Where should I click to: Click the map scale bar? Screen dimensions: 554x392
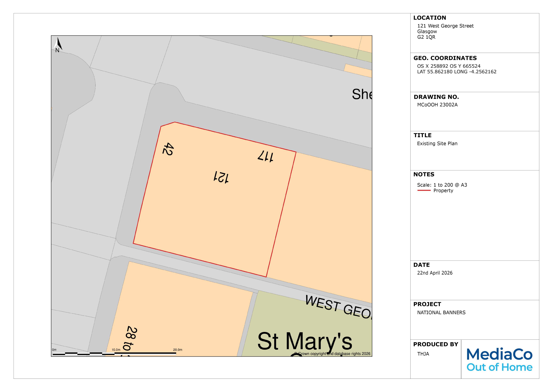[114, 353]
